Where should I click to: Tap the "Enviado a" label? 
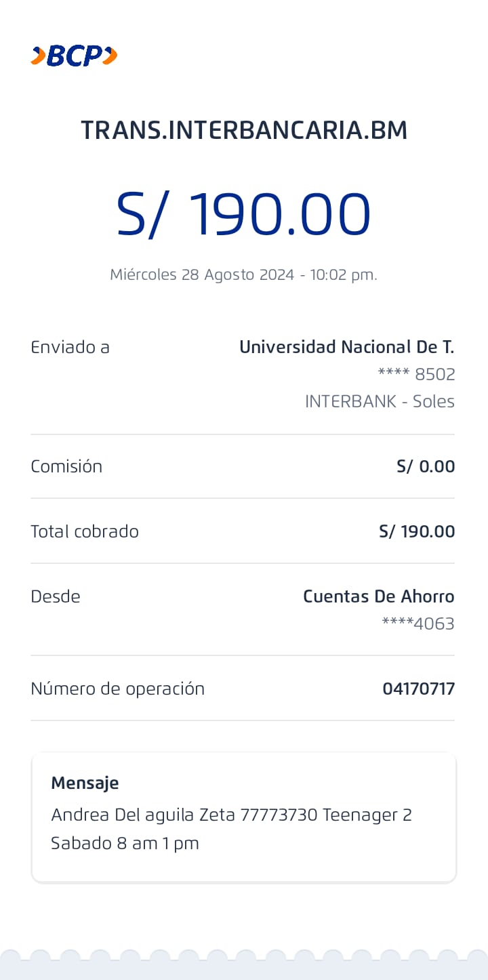[70, 347]
